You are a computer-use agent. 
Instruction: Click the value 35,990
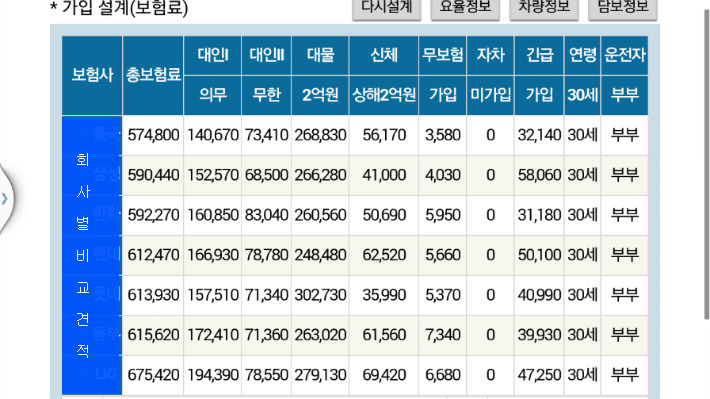coord(384,295)
